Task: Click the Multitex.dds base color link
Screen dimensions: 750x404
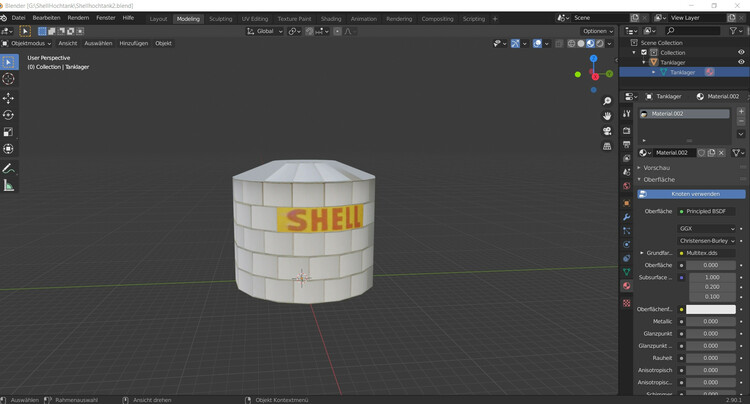Action: pos(706,253)
